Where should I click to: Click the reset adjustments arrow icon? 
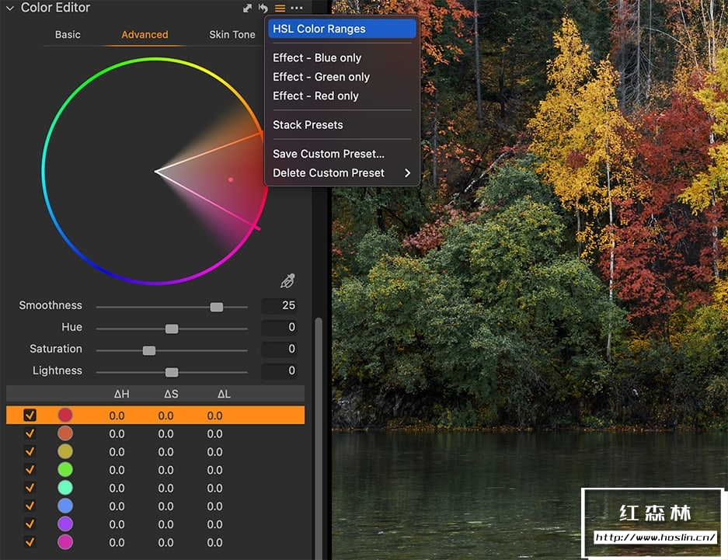coord(263,8)
